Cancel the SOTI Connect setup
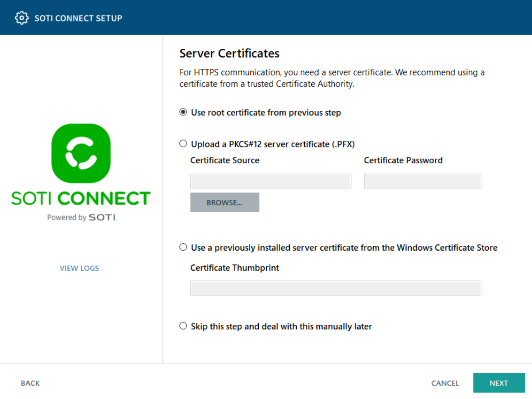The height and width of the screenshot is (399, 532). coord(445,383)
